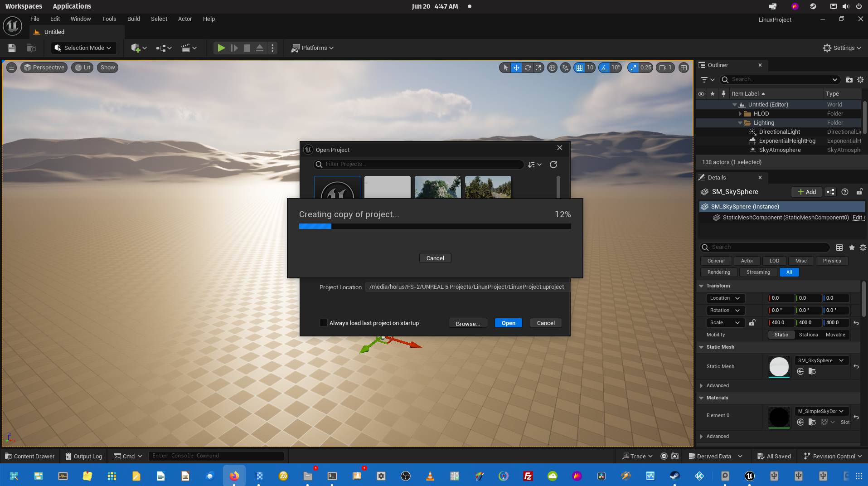Select the Physics filter in Details
This screenshot has width=868, height=486.
(x=832, y=261)
